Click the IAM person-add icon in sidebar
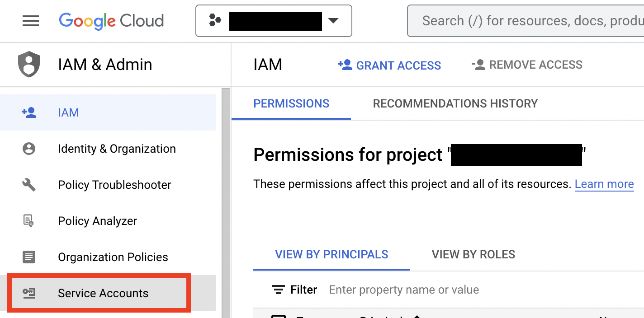 tap(29, 112)
